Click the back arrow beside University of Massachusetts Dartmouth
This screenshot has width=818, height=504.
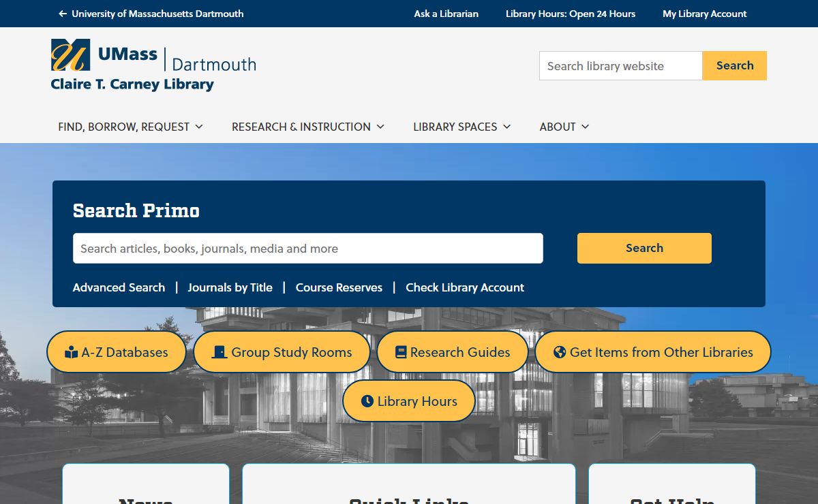[63, 14]
